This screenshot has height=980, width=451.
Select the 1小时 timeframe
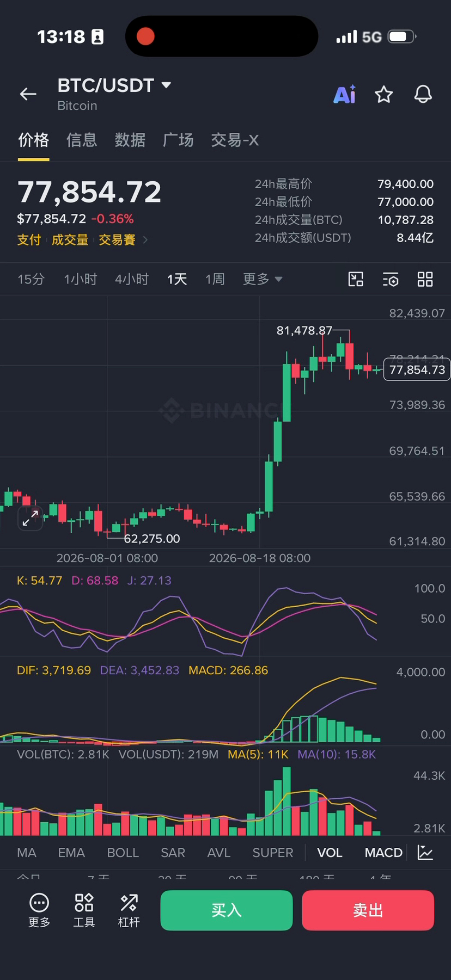point(81,279)
